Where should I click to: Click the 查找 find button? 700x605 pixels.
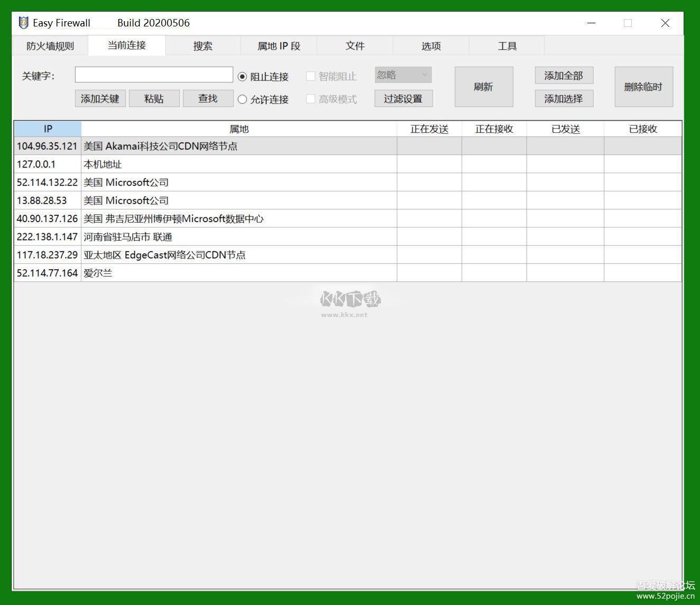(208, 98)
